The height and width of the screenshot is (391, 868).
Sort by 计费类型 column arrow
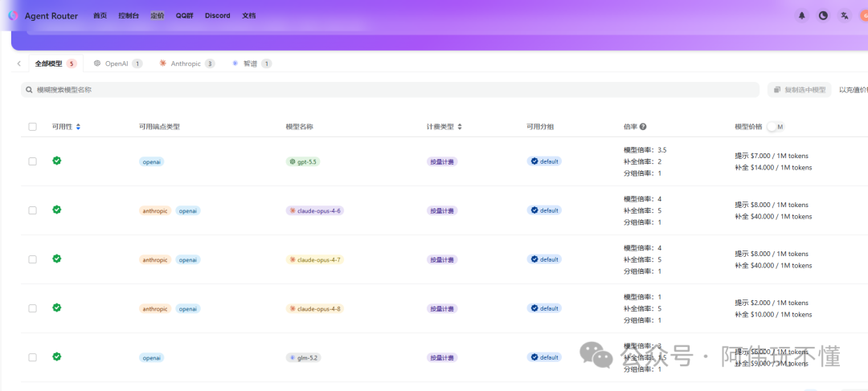click(460, 127)
